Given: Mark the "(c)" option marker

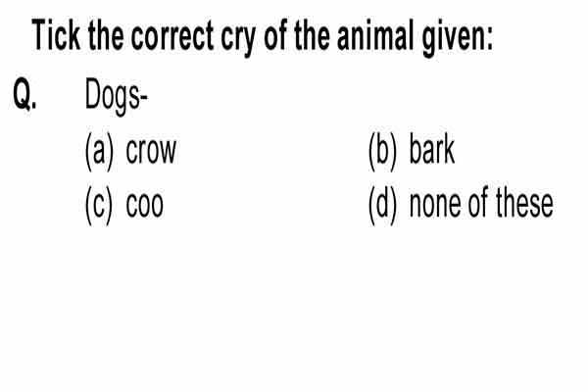Looking at the screenshot, I should 99,206.
